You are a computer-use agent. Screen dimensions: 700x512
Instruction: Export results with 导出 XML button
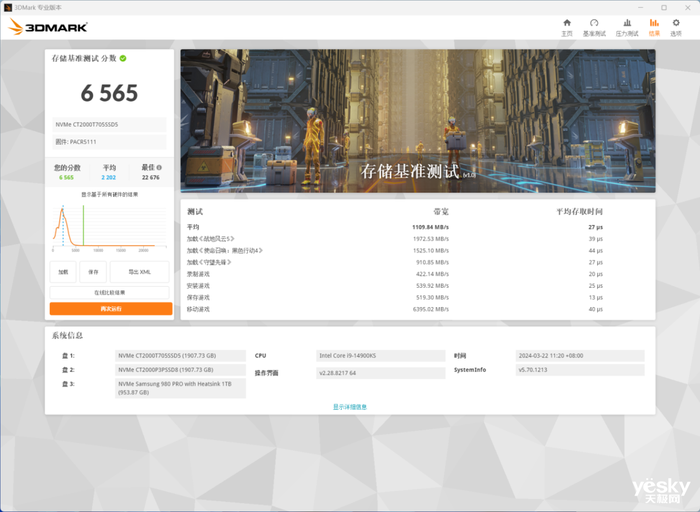click(139, 272)
